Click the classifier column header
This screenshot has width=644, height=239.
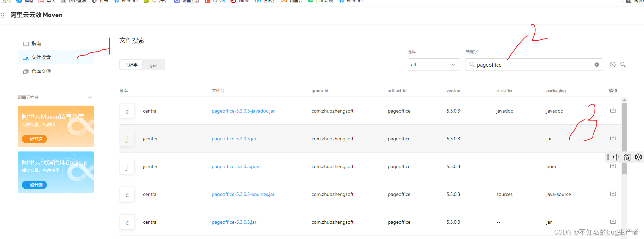tap(504, 91)
